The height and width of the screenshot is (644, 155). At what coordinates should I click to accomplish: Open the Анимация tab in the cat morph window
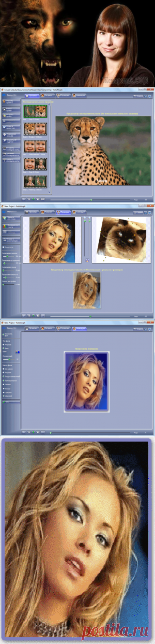tap(79, 212)
